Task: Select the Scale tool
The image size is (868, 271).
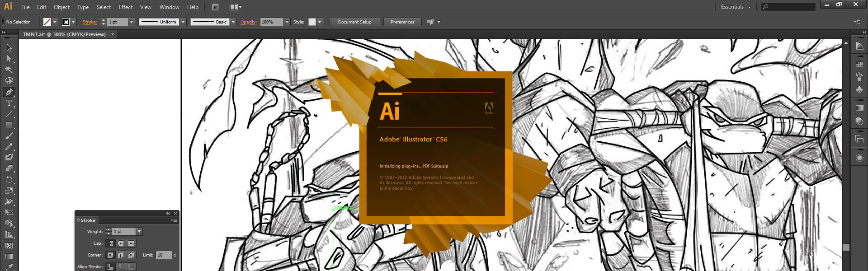Action: pos(9,191)
